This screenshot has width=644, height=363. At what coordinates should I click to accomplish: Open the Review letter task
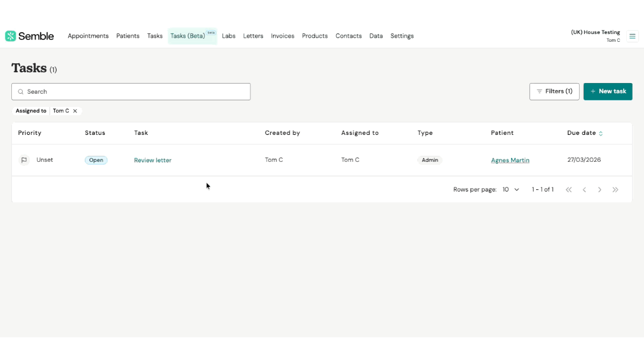click(x=153, y=160)
